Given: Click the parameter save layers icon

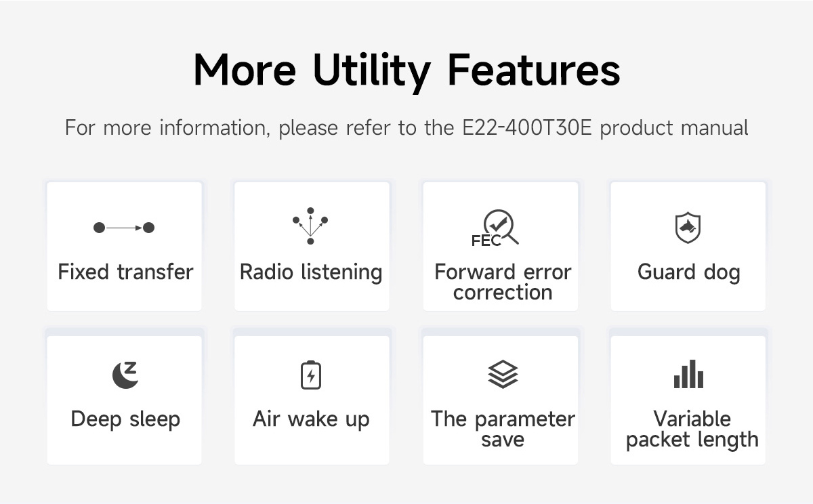Looking at the screenshot, I should [503, 375].
